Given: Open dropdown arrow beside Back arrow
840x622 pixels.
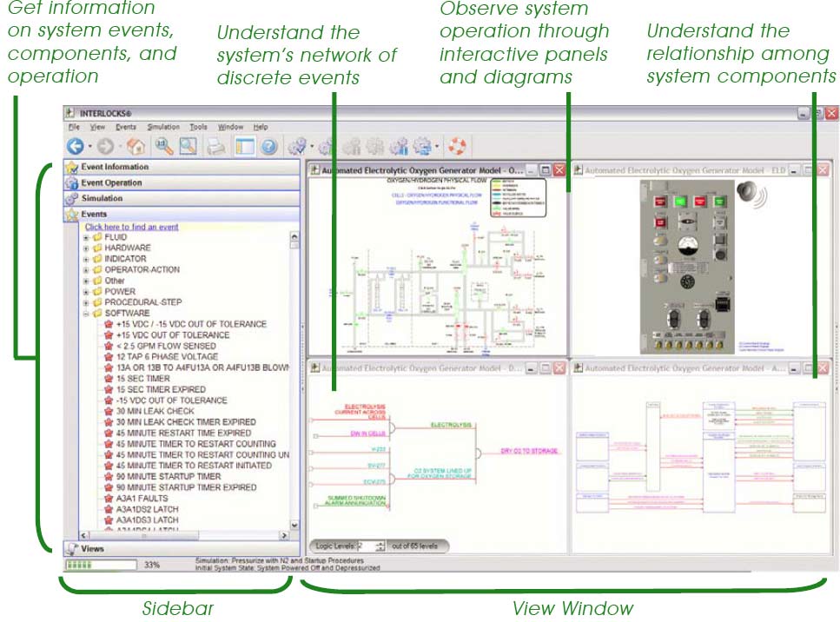Looking at the screenshot, I should [89, 146].
